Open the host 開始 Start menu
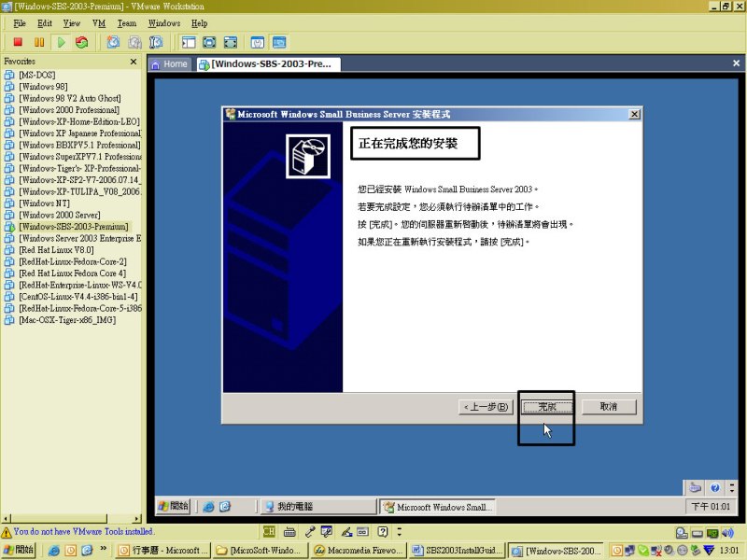Screen dimensions: 747x560 [19, 550]
